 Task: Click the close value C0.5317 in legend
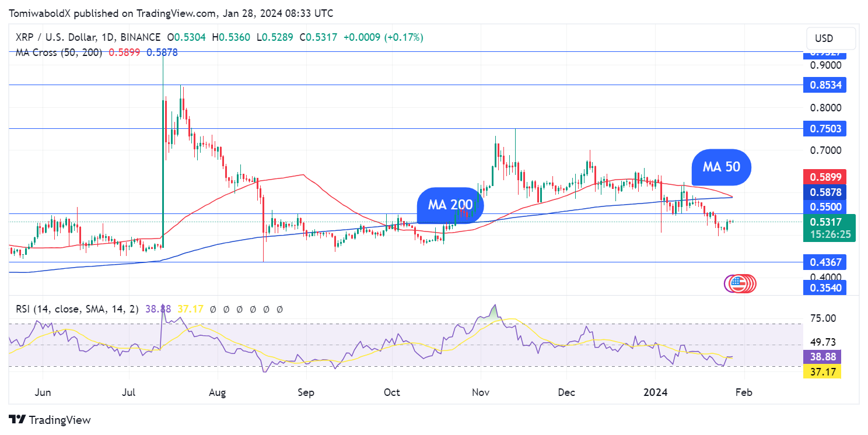pyautogui.click(x=318, y=37)
